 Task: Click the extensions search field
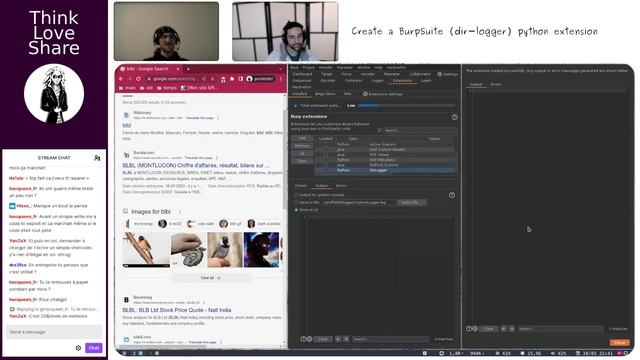click(420, 131)
